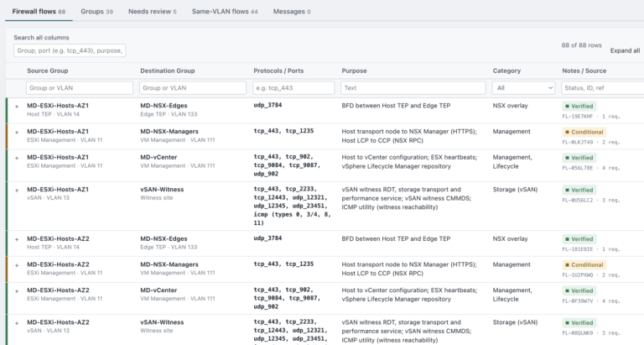Image resolution: width=644 pixels, height=345 pixels.
Task: Focus the Search all columns field
Action: (x=70, y=50)
